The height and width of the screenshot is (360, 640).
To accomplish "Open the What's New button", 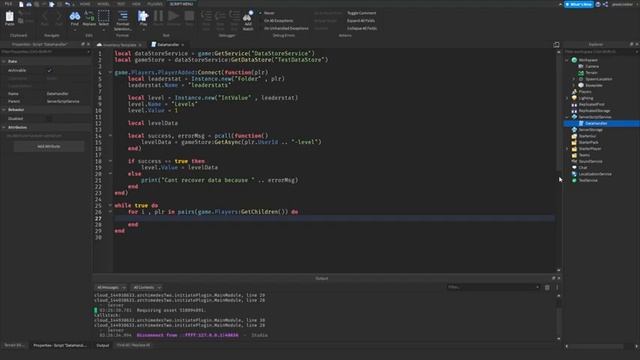I will [578, 4].
